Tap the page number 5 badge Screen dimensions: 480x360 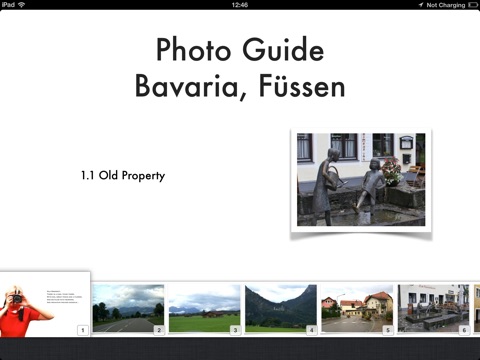[388, 330]
